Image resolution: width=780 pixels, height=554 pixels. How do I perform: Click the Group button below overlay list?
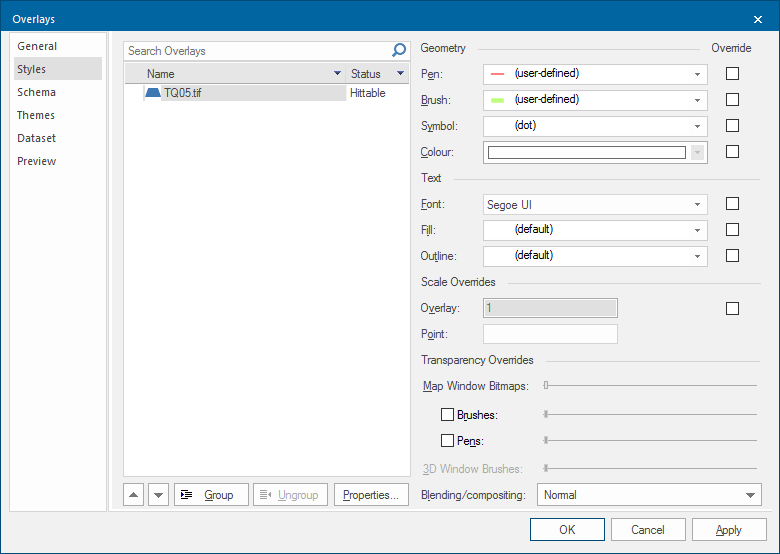tap(211, 495)
